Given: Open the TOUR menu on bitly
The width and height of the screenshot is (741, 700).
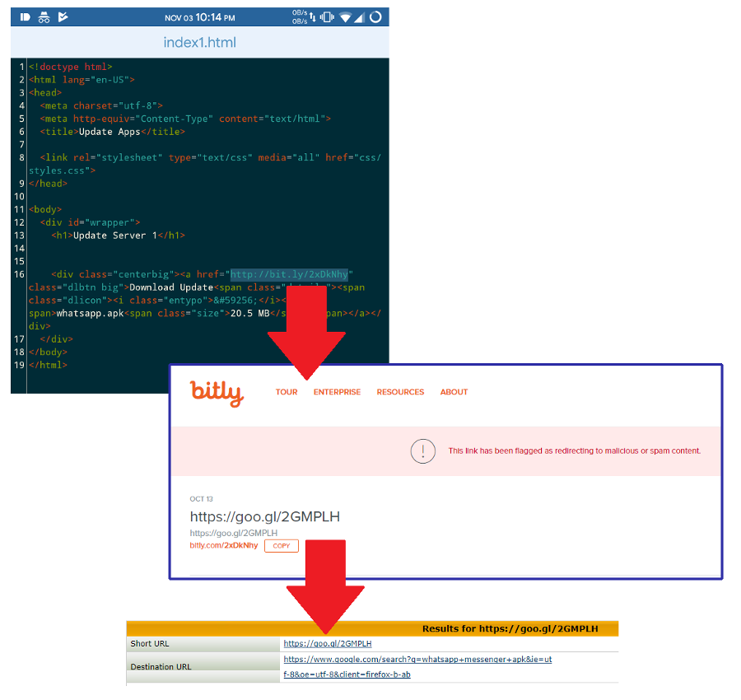Looking at the screenshot, I should click(x=287, y=392).
